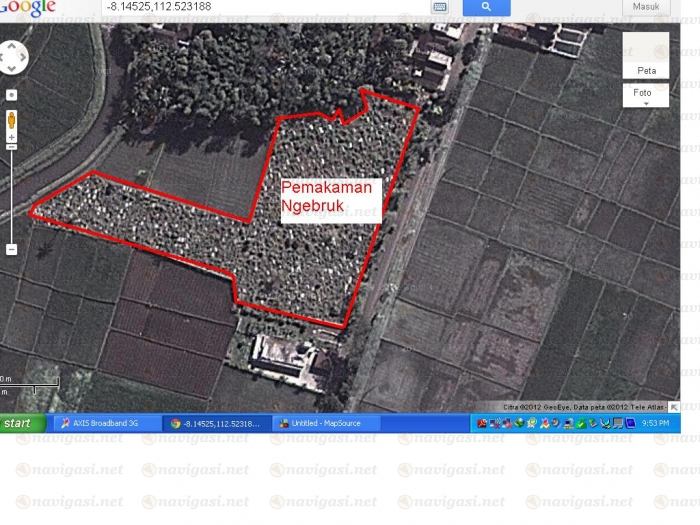Viewport: 700px width, 525px height.
Task: Click the system tray clock
Action: coord(655,423)
